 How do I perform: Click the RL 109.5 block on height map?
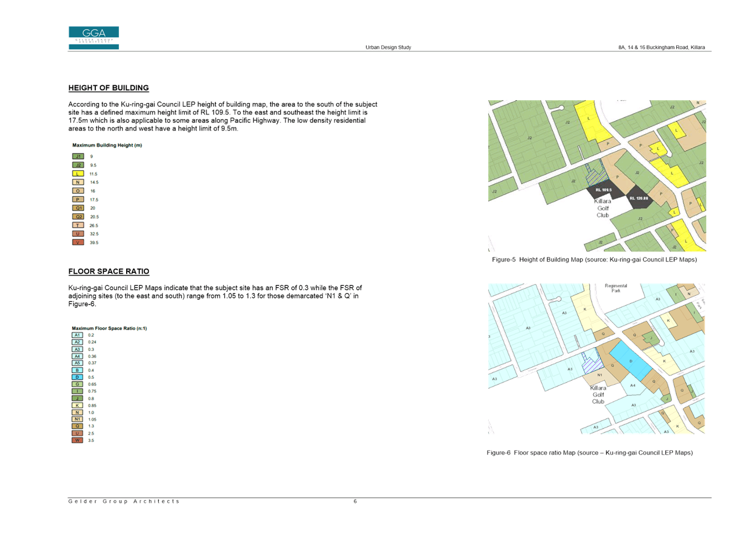[604, 192]
